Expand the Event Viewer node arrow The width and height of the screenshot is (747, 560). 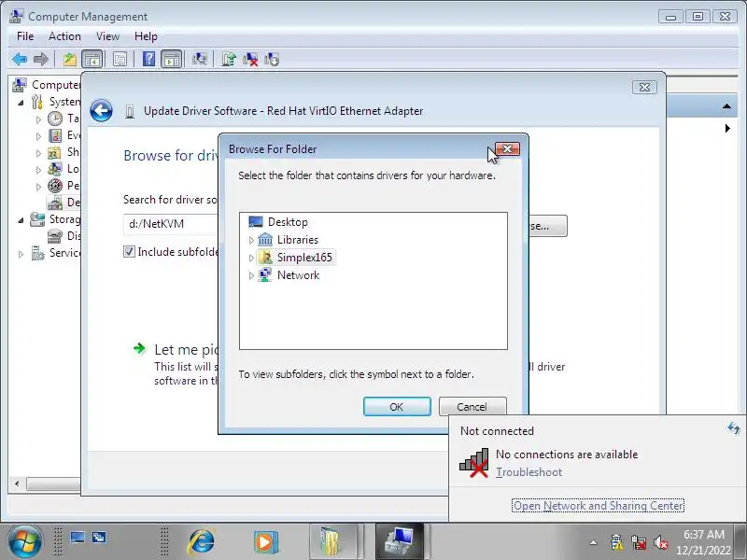click(38, 136)
